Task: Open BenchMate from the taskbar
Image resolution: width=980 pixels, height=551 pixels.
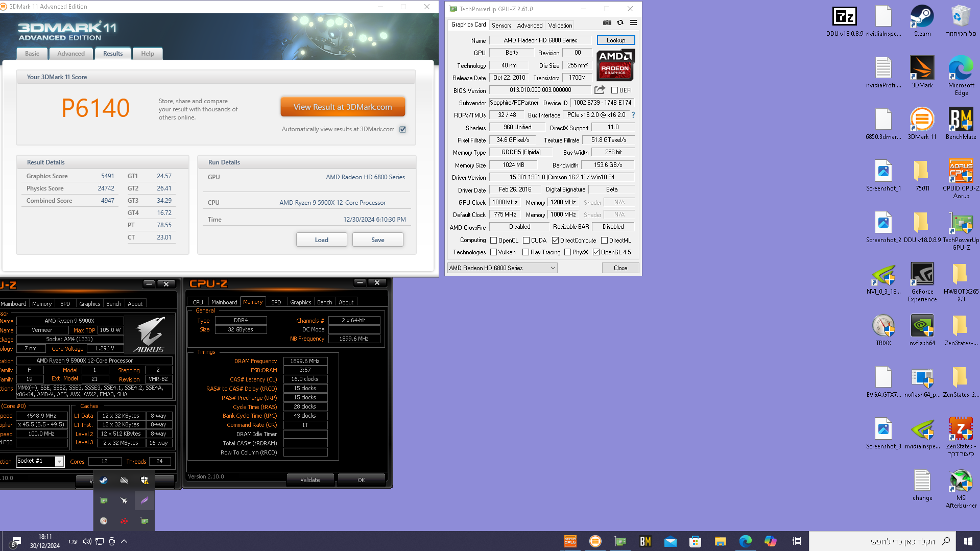Action: [x=645, y=541]
